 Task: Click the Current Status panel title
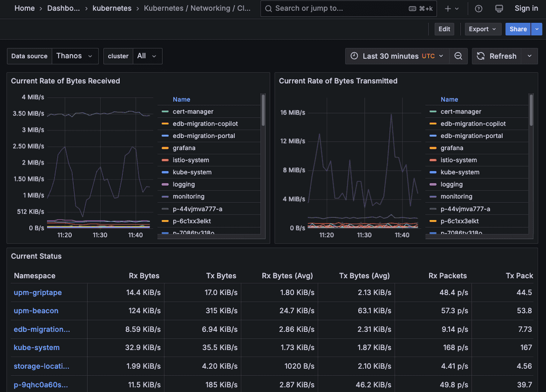36,256
